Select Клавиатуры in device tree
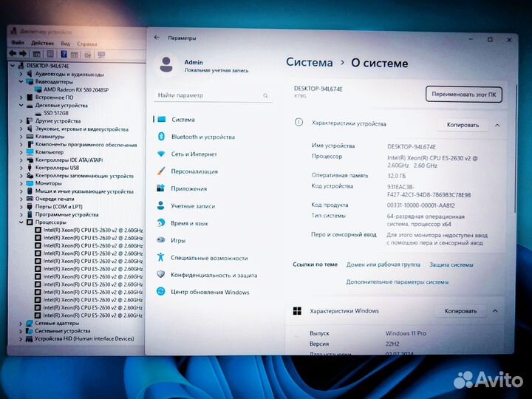 (x=50, y=137)
